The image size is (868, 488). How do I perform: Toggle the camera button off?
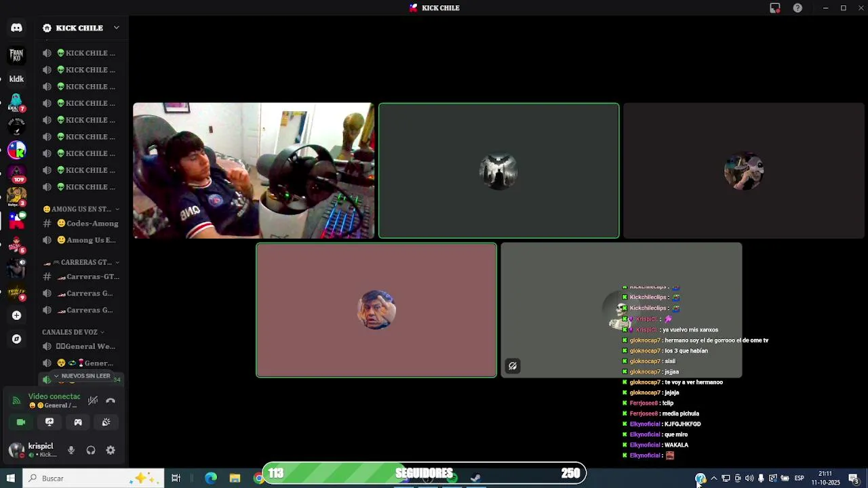tap(21, 422)
